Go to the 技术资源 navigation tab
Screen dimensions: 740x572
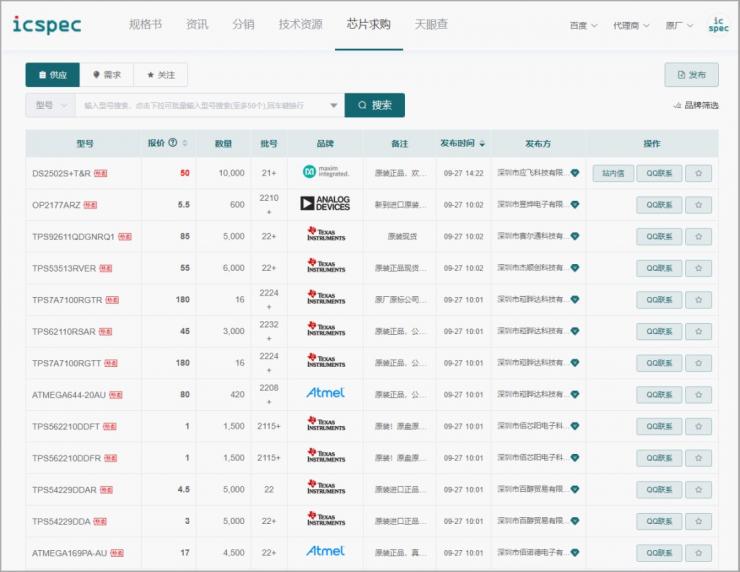[300, 25]
